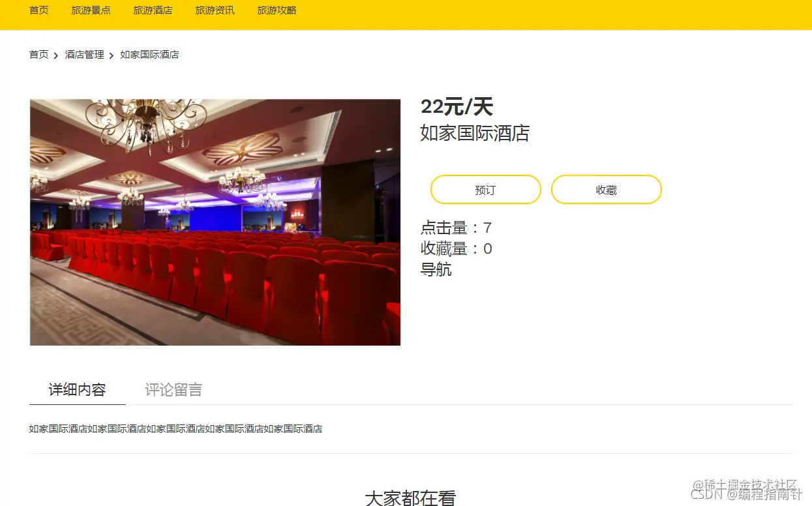Click the chevron after the 首页 breadcrumb
Image resolution: width=812 pixels, height=506 pixels.
point(56,55)
